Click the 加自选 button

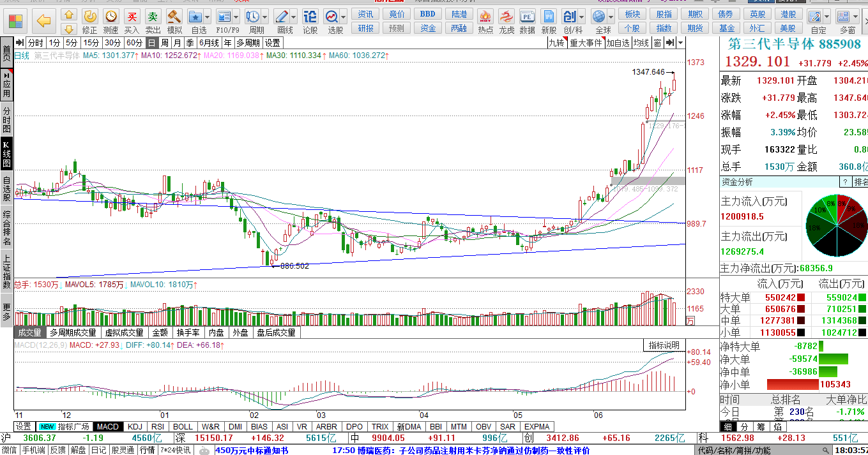coord(618,43)
